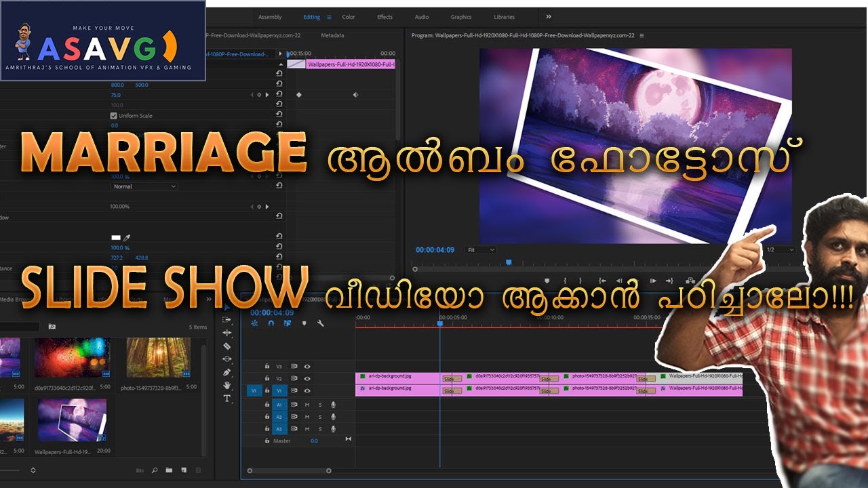Mute audio track A1
This screenshot has width=868, height=488.
(x=307, y=405)
